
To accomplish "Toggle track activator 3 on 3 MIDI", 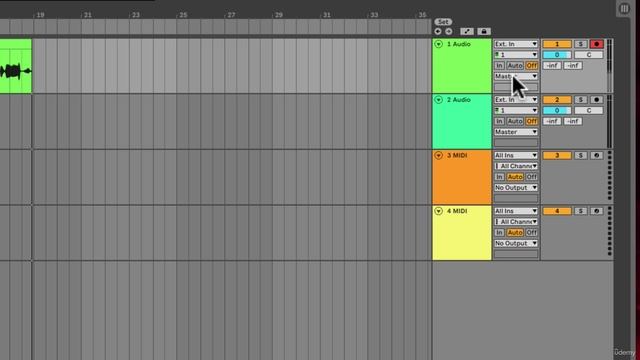I will [x=557, y=156].
